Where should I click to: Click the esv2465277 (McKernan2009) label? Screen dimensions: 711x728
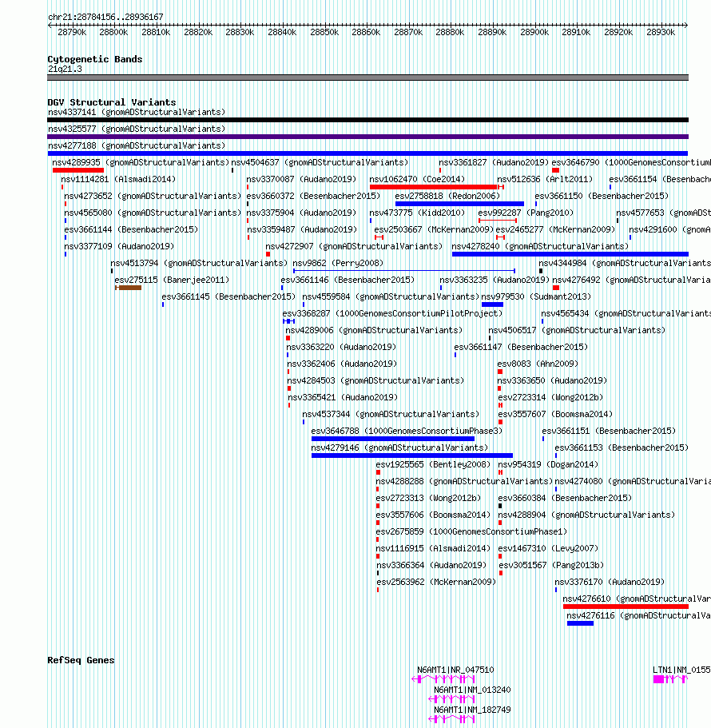555,229
